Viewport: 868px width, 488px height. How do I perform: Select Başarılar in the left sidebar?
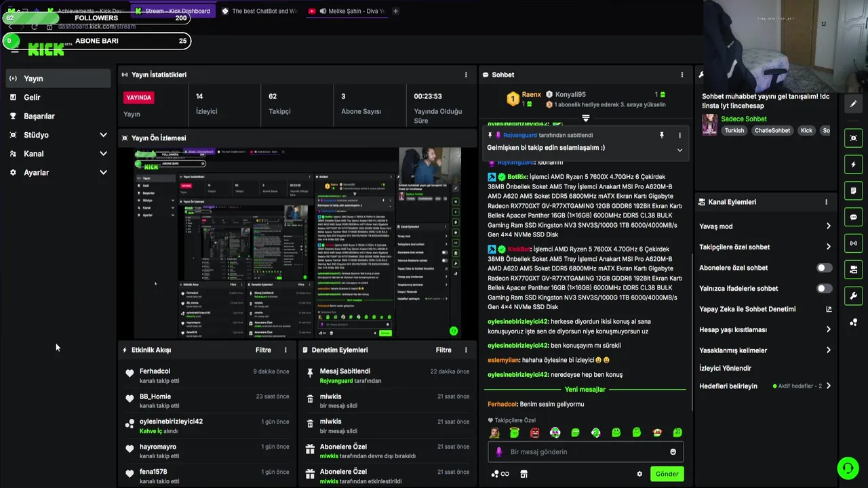(x=59, y=116)
